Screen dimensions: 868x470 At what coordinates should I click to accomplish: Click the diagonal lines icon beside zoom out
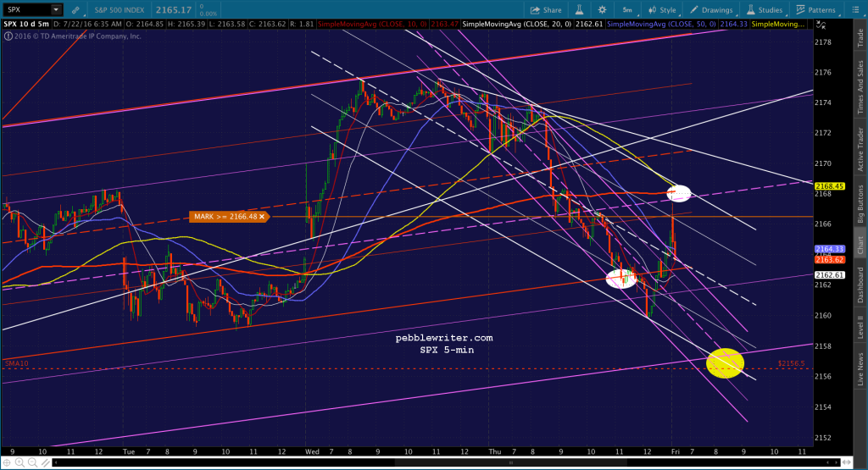click(x=45, y=462)
